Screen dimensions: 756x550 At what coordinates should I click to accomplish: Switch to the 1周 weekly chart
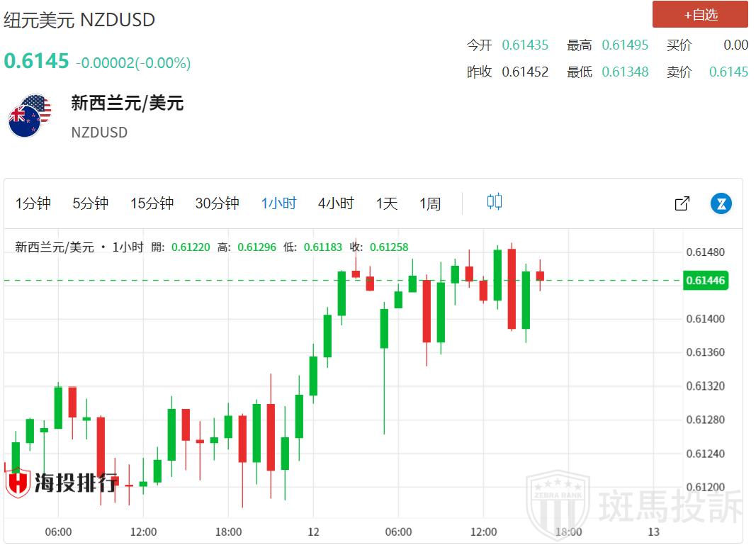point(429,203)
